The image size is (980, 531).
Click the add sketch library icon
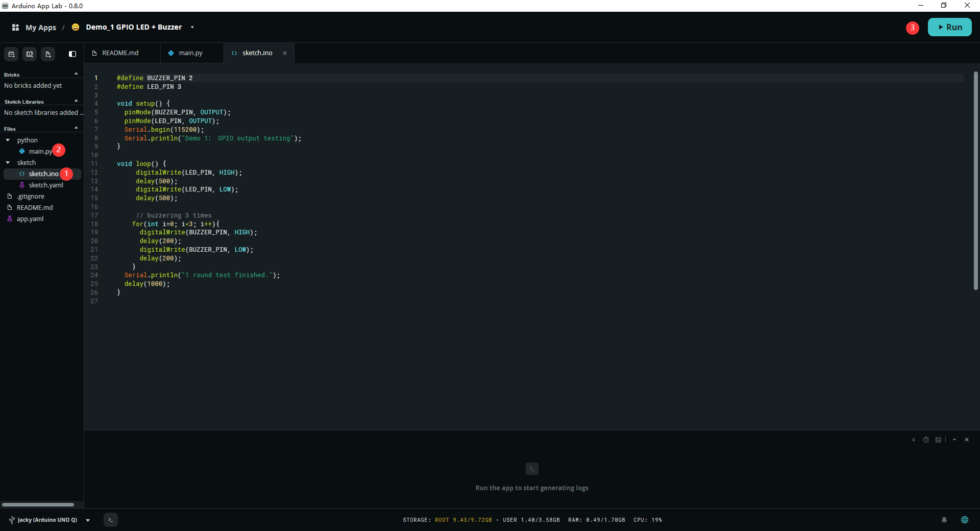[x=30, y=54]
